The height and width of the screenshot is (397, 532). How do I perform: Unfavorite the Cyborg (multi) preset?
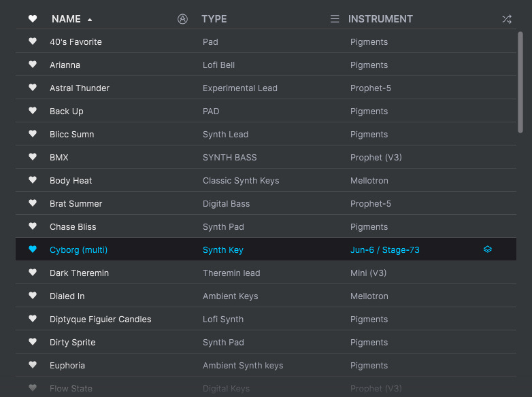point(33,249)
